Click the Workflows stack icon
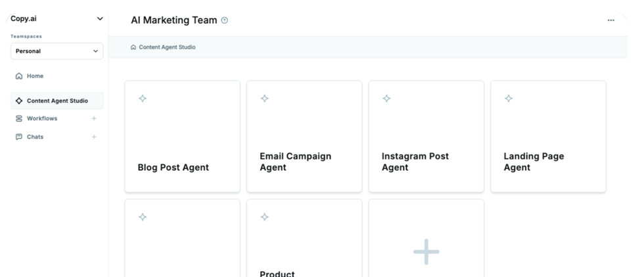This screenshot has width=644, height=277. (x=19, y=119)
